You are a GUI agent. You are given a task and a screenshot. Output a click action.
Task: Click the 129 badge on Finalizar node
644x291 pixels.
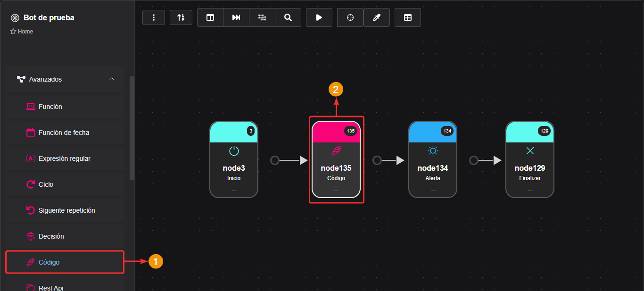[x=544, y=131]
